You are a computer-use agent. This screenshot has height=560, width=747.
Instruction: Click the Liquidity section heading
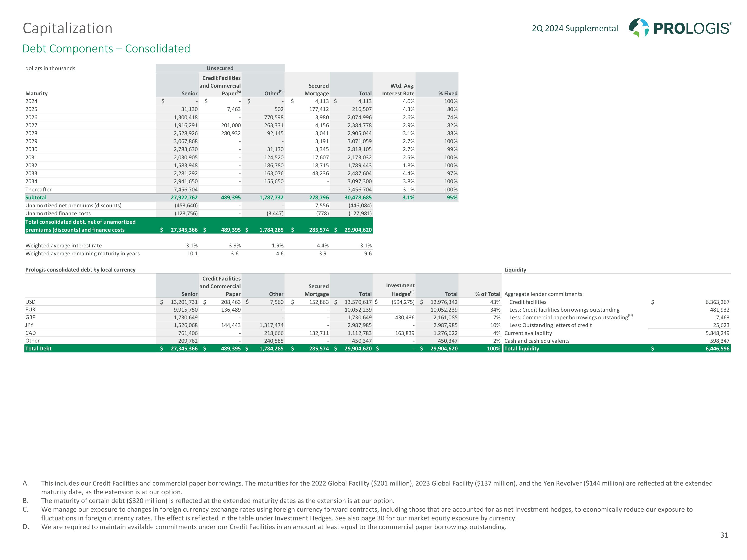515,269
